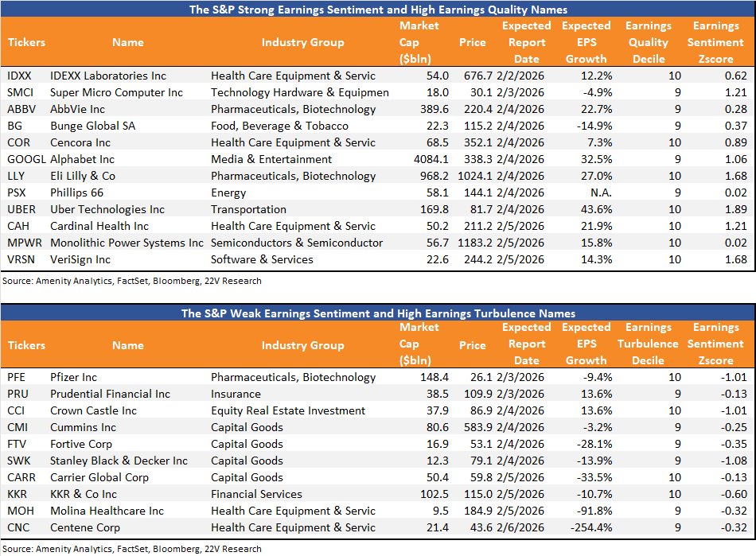
Task: Select Phillips 66's N.A. EPS growth
Action: tap(602, 192)
